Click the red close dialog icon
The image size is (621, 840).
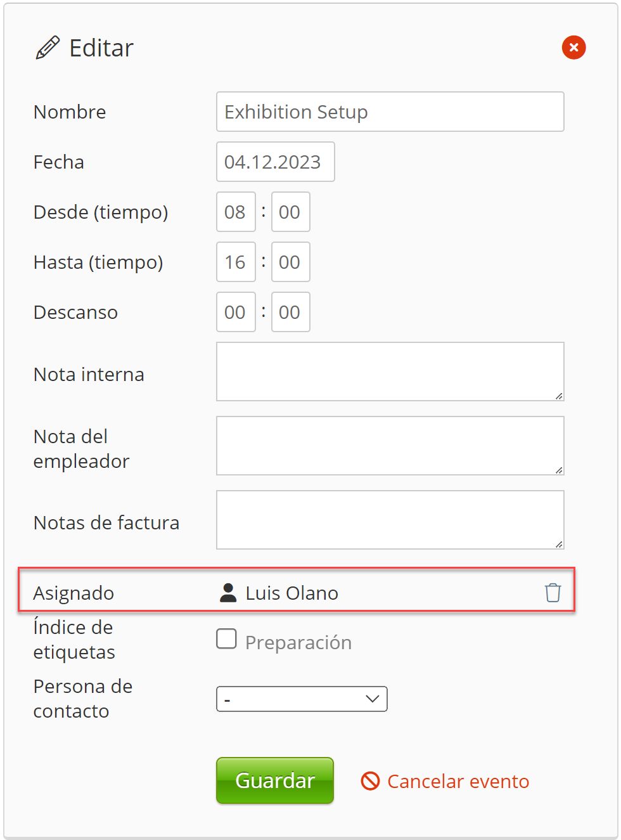573,48
